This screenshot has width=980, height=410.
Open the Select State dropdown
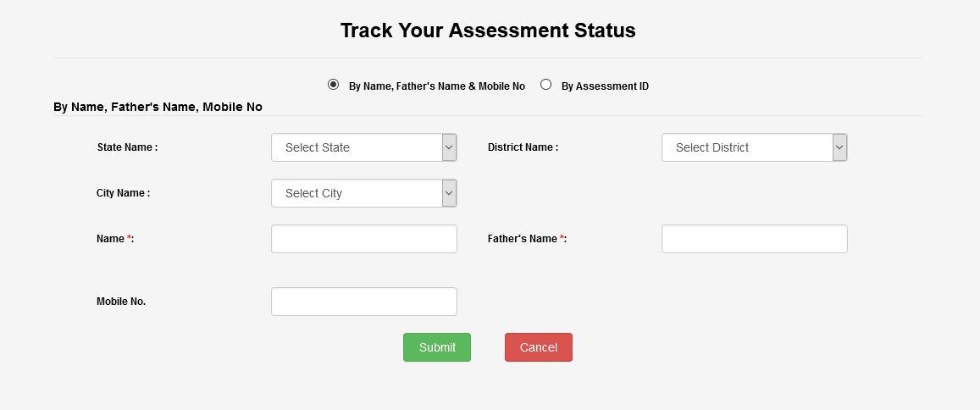(356, 147)
